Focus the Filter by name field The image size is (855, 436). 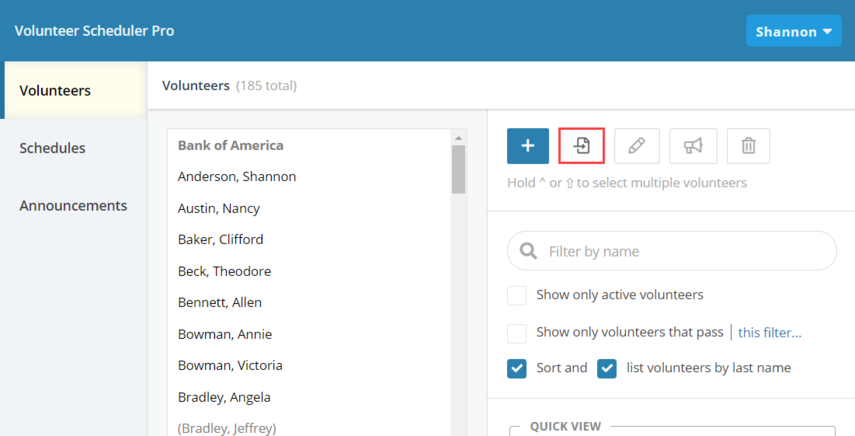pos(672,251)
